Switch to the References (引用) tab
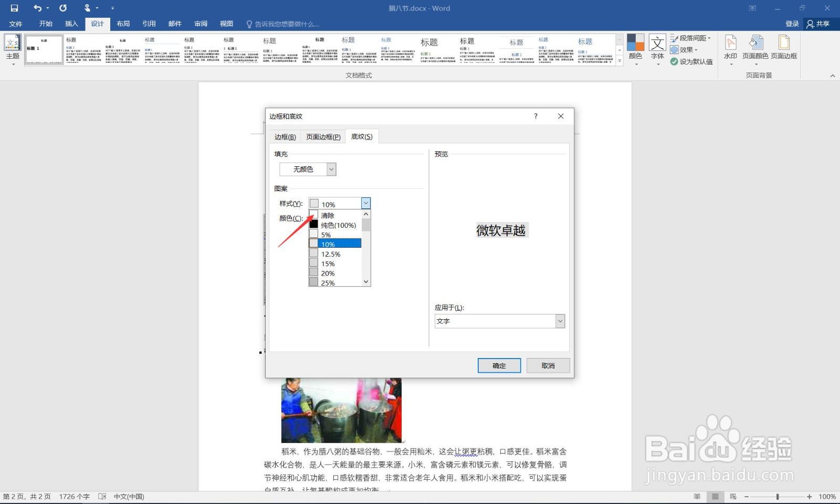The image size is (840, 504). 149,24
